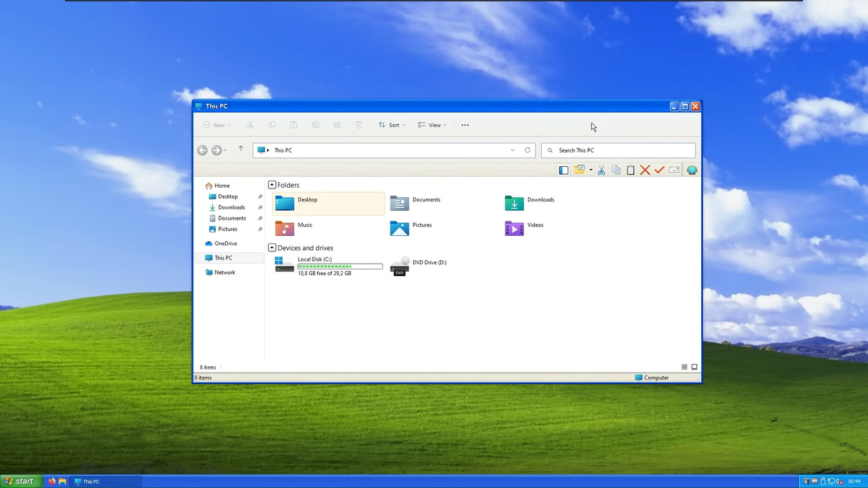Click the folder options icon in classic toolbar
868x488 pixels.
click(579, 170)
